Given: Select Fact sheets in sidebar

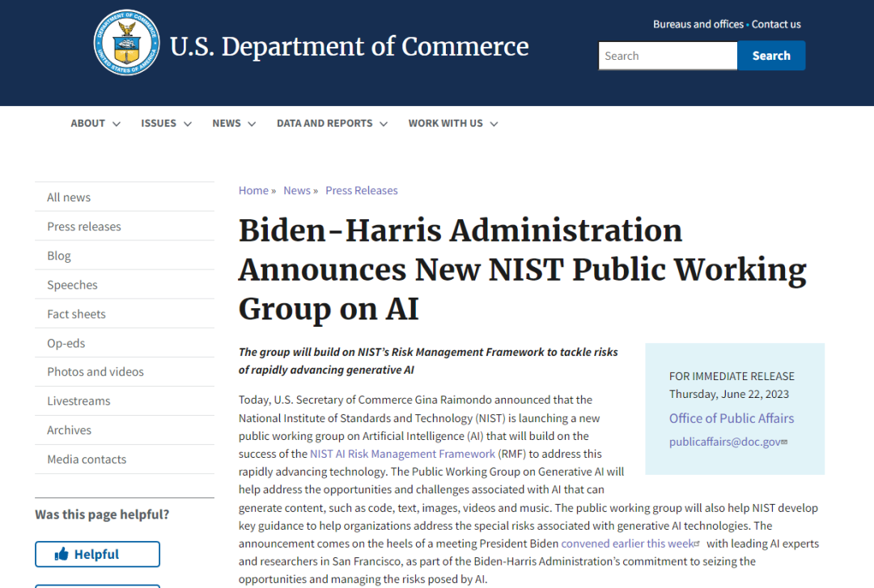Looking at the screenshot, I should [x=125, y=314].
